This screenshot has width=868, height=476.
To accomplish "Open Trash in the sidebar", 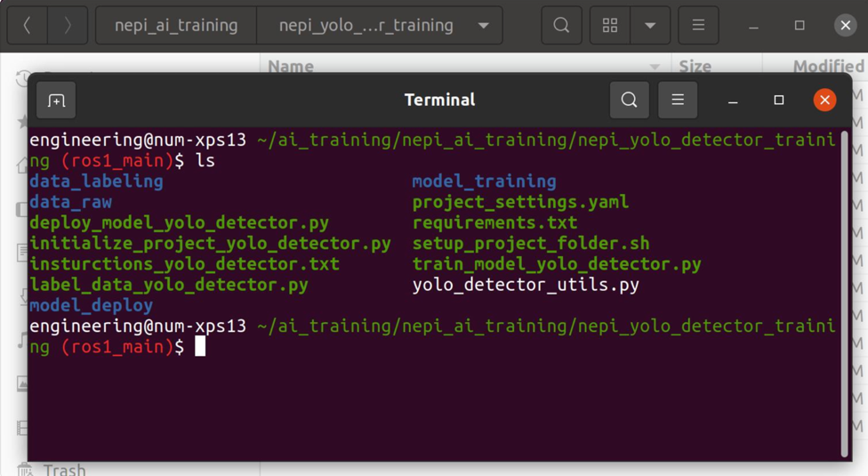I will coord(64,469).
